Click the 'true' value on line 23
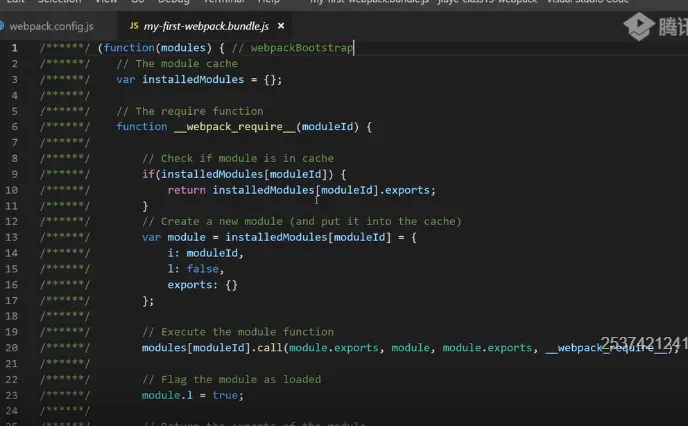Screen dimensions: 688x426 point(225,395)
